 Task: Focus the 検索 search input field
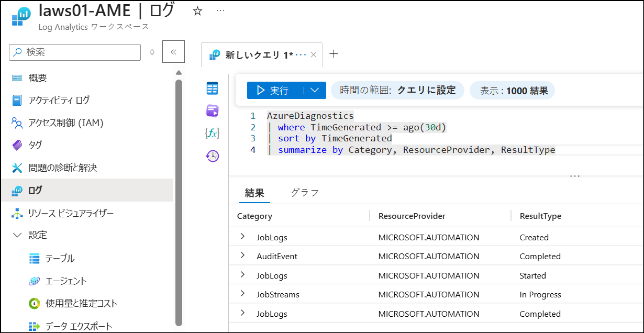pos(75,52)
